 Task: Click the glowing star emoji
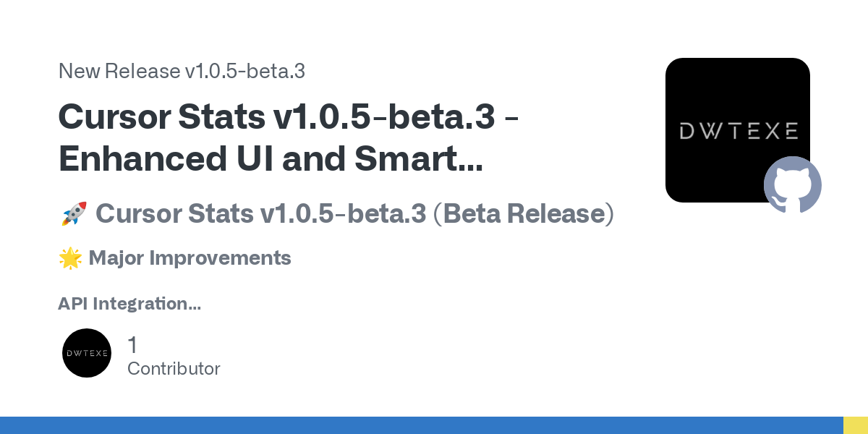point(70,258)
